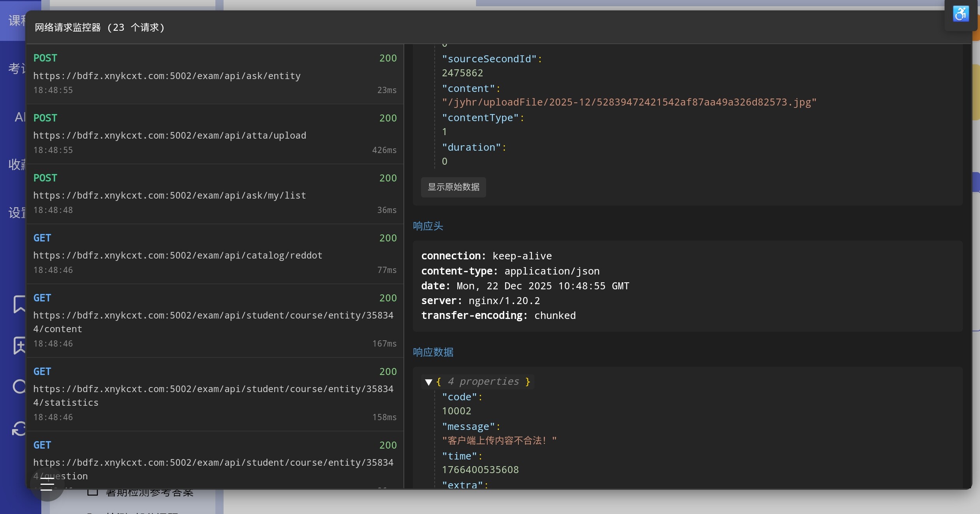Click 显示原始数据 button

(x=453, y=187)
